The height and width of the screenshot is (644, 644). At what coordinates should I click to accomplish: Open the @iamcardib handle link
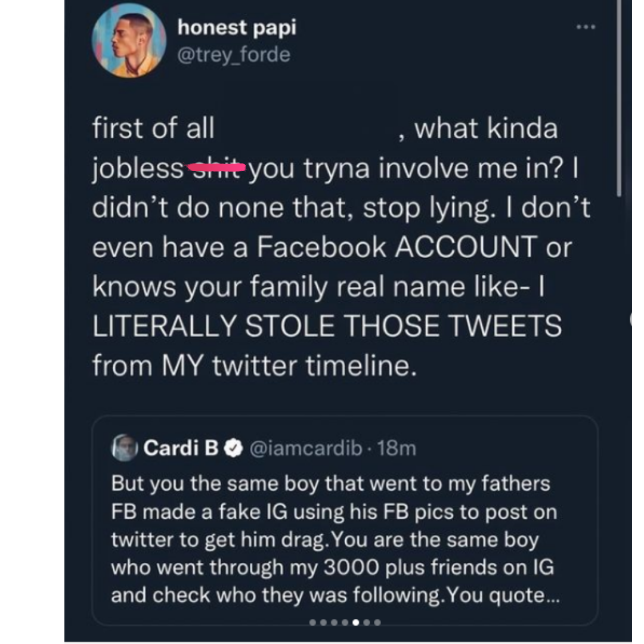pyautogui.click(x=305, y=448)
